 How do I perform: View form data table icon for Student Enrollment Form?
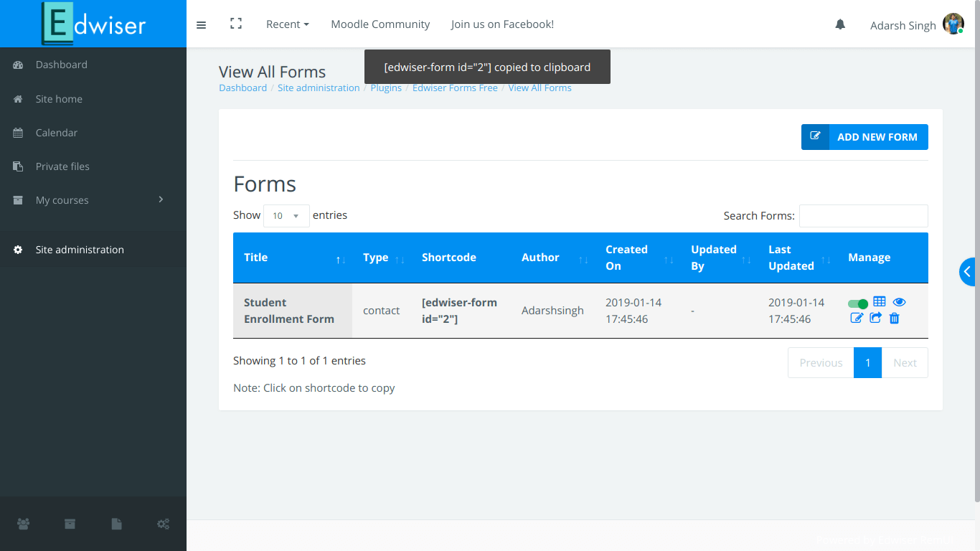(880, 302)
